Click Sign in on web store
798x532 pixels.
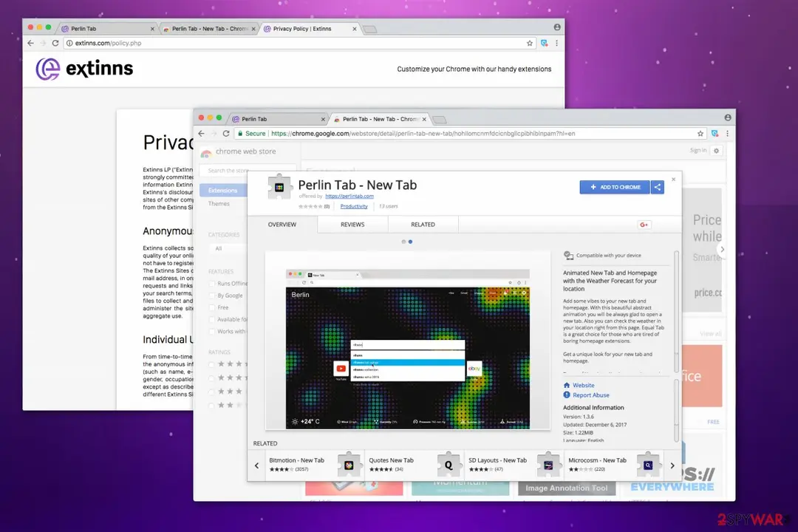(698, 151)
